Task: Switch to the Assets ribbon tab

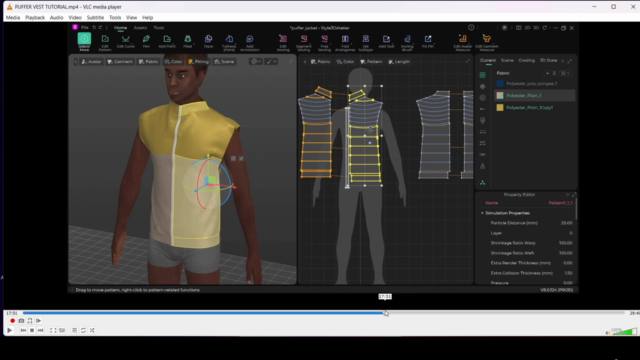Action: (x=140, y=28)
